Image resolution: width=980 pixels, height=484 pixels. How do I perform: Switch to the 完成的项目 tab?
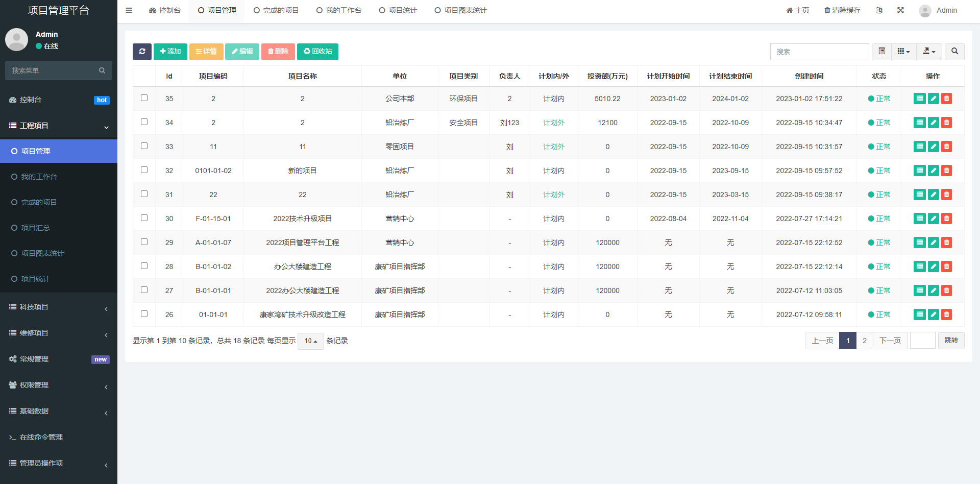276,10
